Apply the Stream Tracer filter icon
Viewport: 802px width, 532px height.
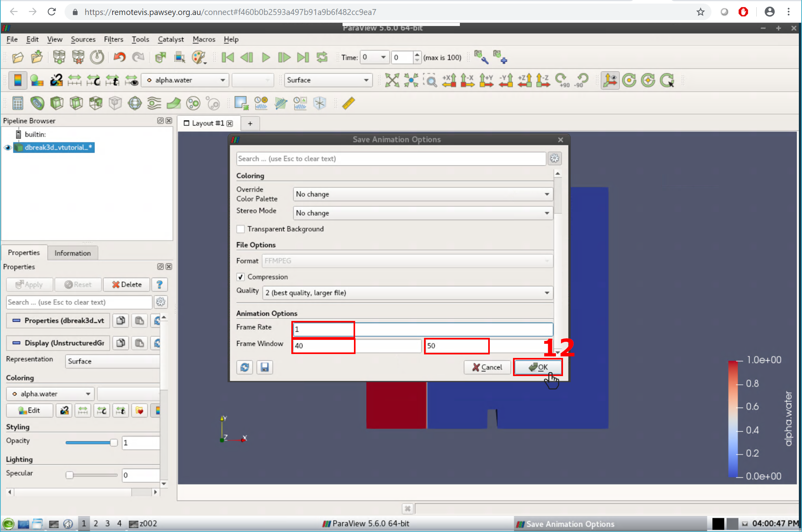pos(154,103)
